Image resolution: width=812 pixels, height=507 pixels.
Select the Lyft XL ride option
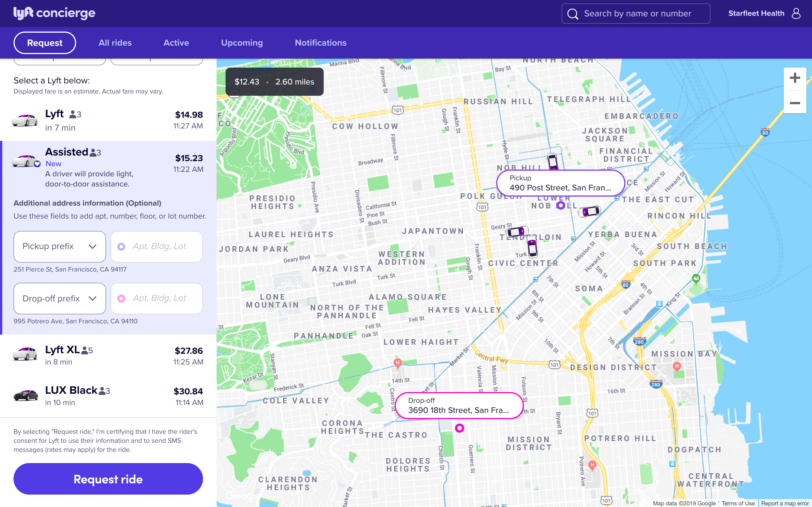(107, 355)
